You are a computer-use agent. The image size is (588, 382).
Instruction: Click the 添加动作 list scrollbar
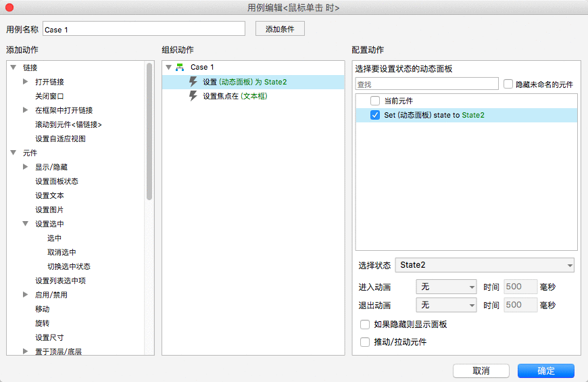tap(149, 131)
